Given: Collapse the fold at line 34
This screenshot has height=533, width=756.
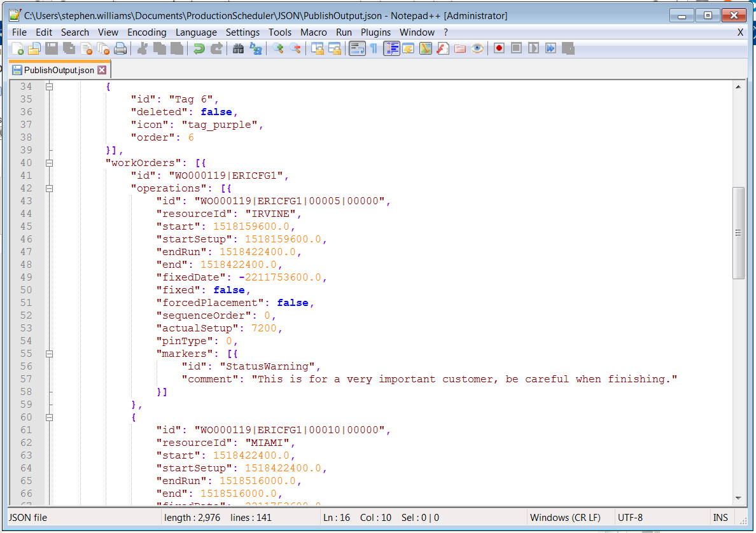Looking at the screenshot, I should [x=49, y=87].
